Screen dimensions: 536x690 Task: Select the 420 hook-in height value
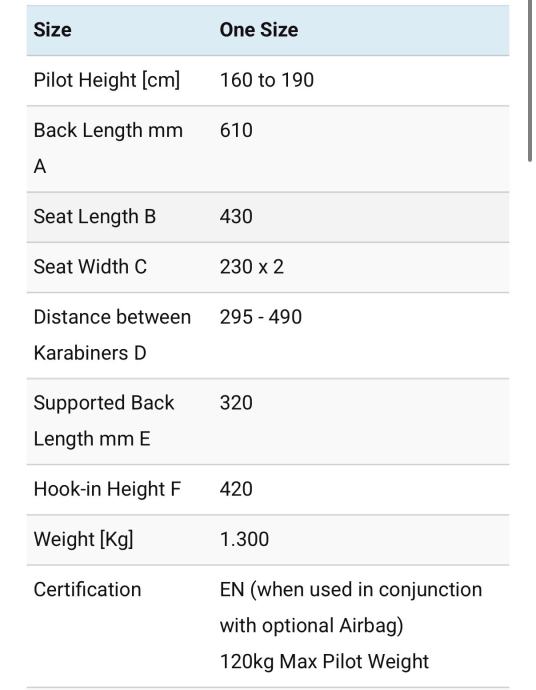(236, 489)
